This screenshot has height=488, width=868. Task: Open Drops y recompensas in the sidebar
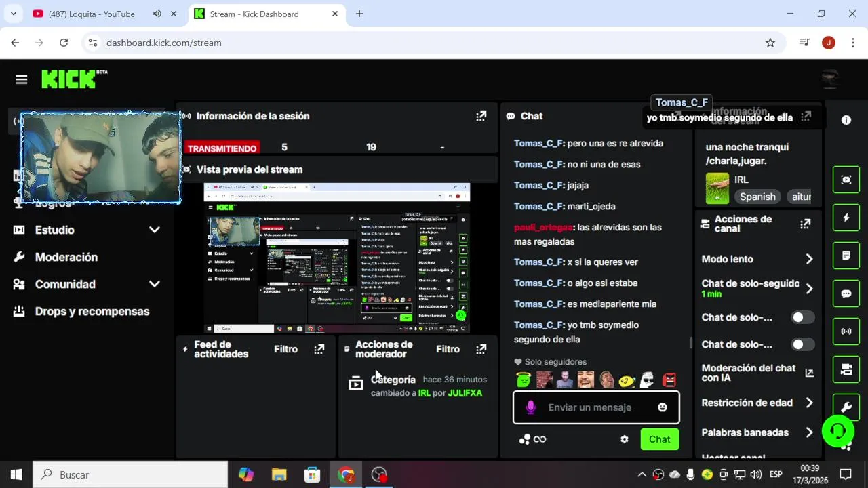coord(92,311)
